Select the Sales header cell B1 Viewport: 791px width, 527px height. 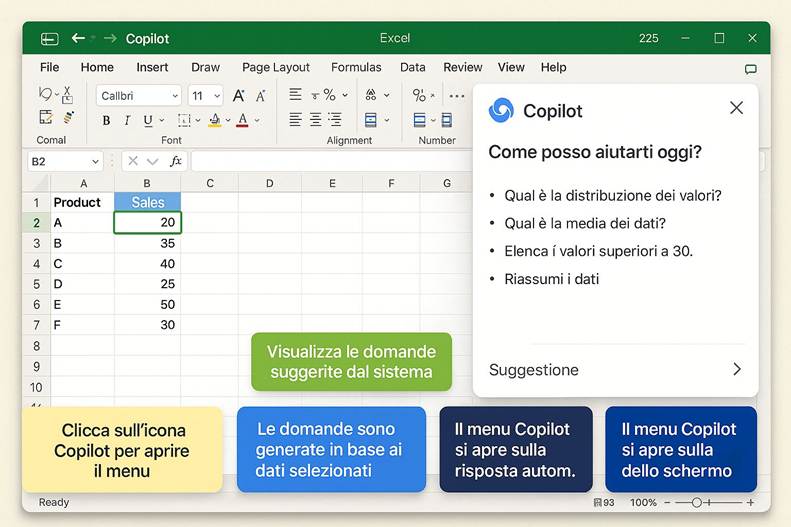coord(147,202)
